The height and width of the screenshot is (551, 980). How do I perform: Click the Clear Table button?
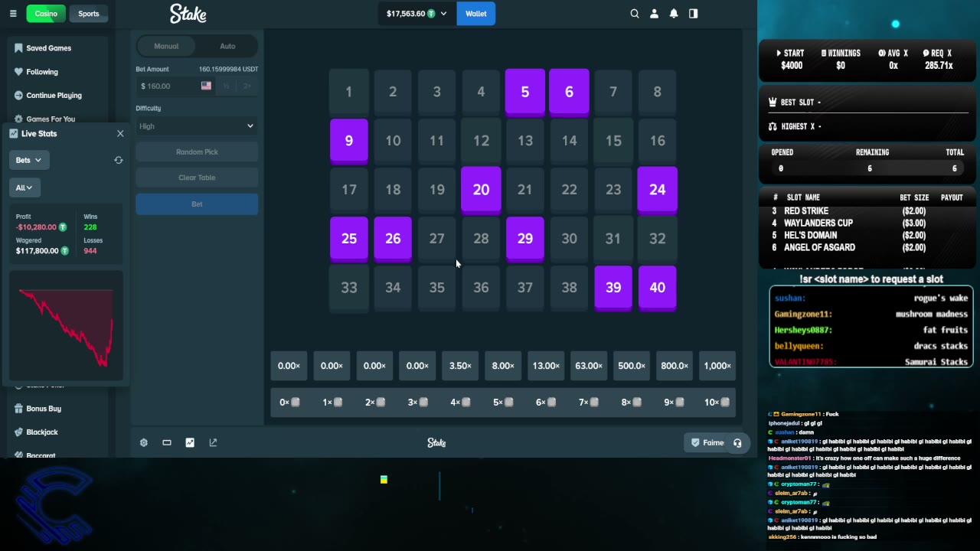click(197, 178)
